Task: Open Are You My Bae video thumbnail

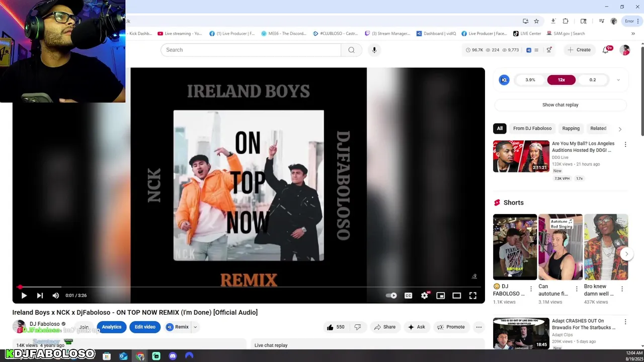Action: (521, 156)
